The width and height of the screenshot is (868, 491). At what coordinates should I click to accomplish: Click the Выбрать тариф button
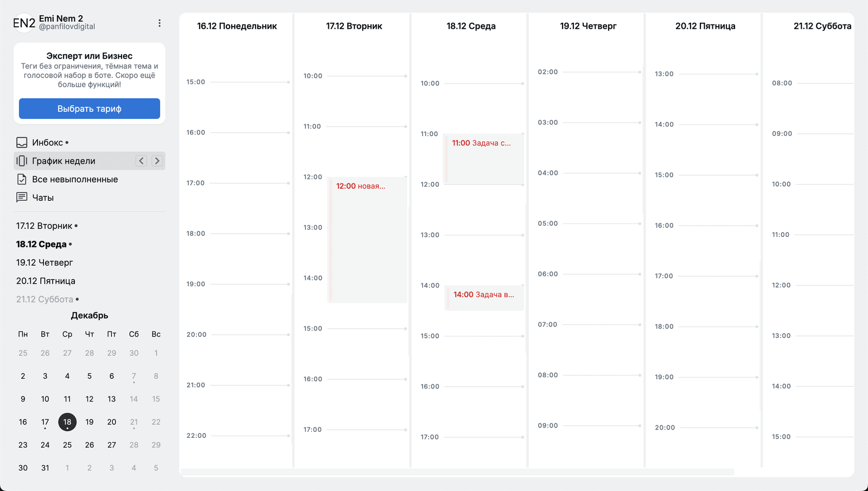[x=90, y=109]
